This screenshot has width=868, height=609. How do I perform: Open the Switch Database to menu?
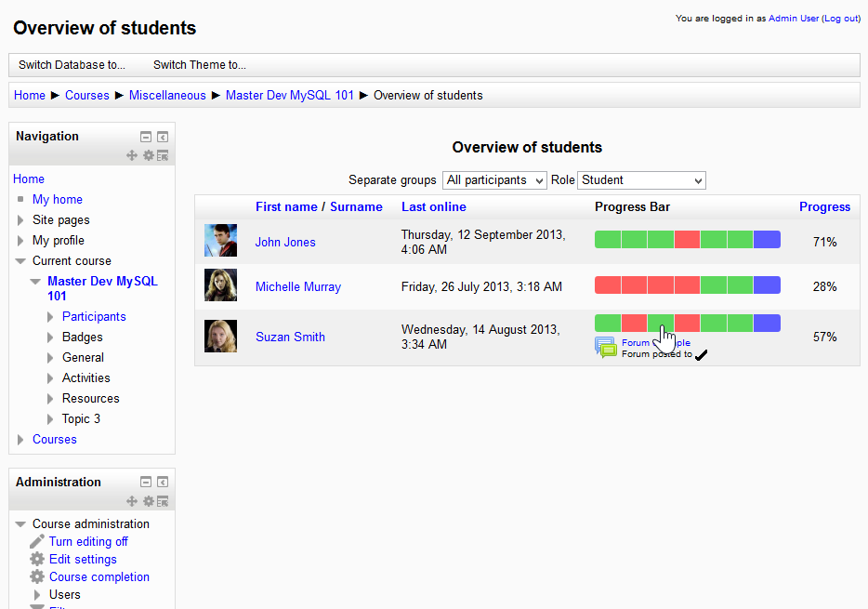coord(72,64)
